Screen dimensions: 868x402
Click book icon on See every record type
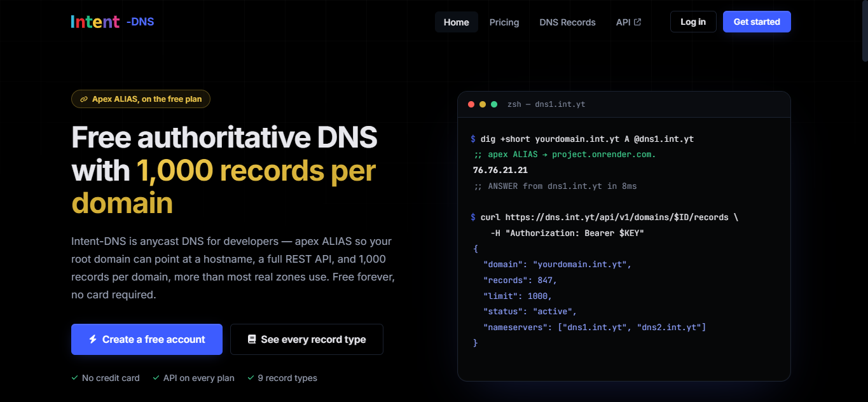click(252, 339)
